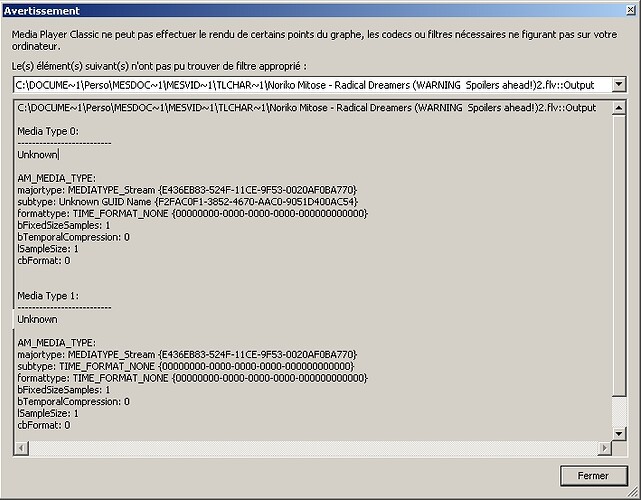641x500 pixels.
Task: Click the first "AM_MEDIA_TYPE:" line
Action: tap(56, 178)
